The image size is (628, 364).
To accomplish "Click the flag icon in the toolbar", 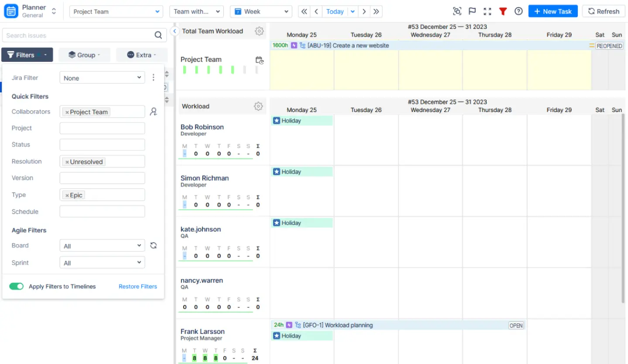I will (x=472, y=11).
